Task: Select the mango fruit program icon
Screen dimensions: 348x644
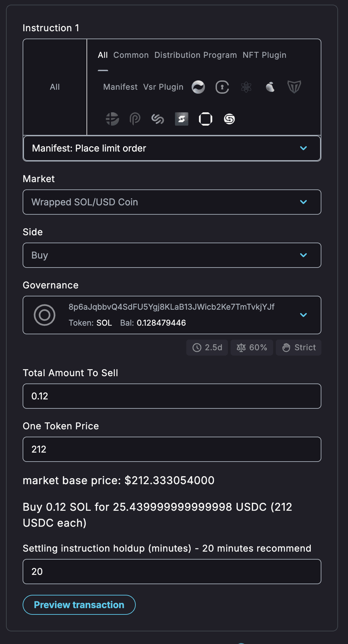Action: pos(270,87)
